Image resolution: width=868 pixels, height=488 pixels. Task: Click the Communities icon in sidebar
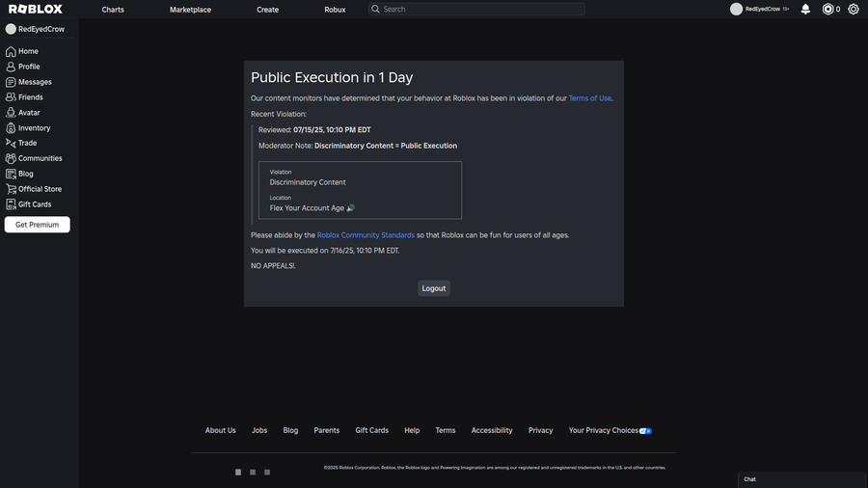11,158
